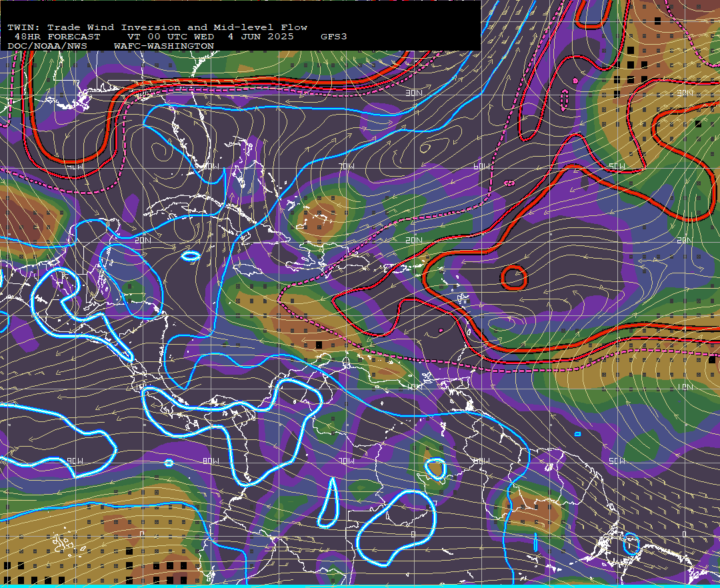Click the small cyan oval south of Cuba

pyautogui.click(x=191, y=256)
